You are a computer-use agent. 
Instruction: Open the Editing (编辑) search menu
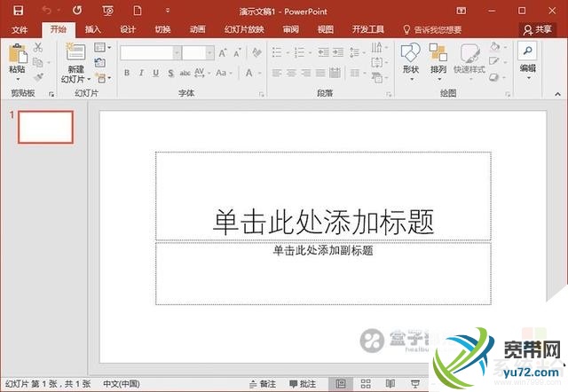(x=528, y=61)
